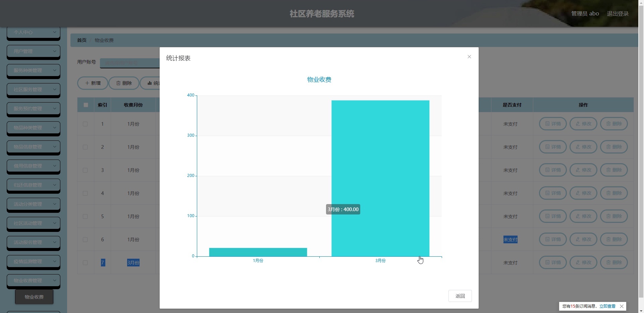644x313 pixels.
Task: Check the checkbox for row 3
Action: tap(85, 170)
